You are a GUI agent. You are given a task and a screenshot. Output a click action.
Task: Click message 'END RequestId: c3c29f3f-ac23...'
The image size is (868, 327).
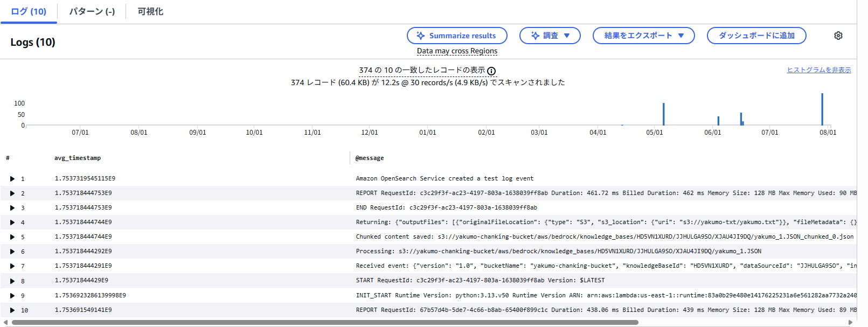click(x=446, y=207)
